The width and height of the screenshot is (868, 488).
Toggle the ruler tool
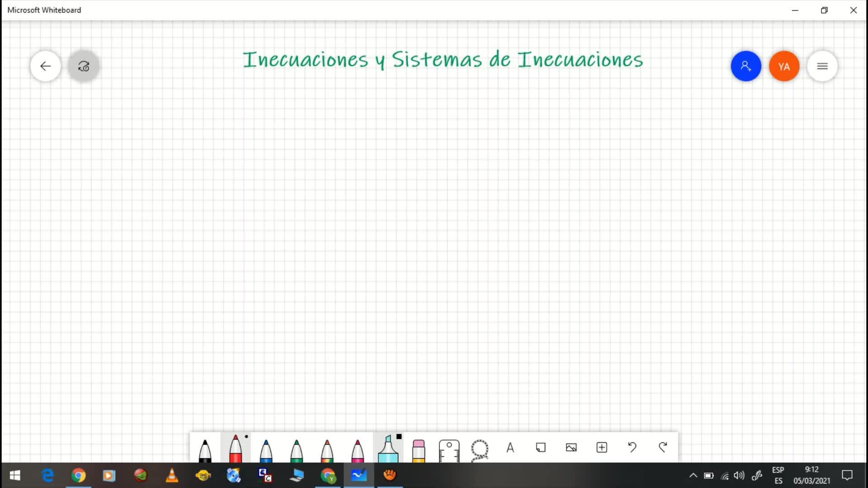tap(449, 450)
